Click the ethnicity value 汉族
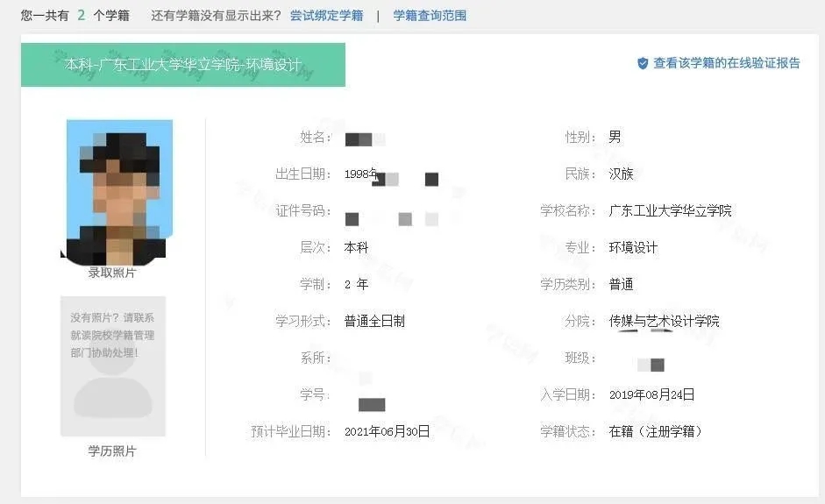 (621, 174)
